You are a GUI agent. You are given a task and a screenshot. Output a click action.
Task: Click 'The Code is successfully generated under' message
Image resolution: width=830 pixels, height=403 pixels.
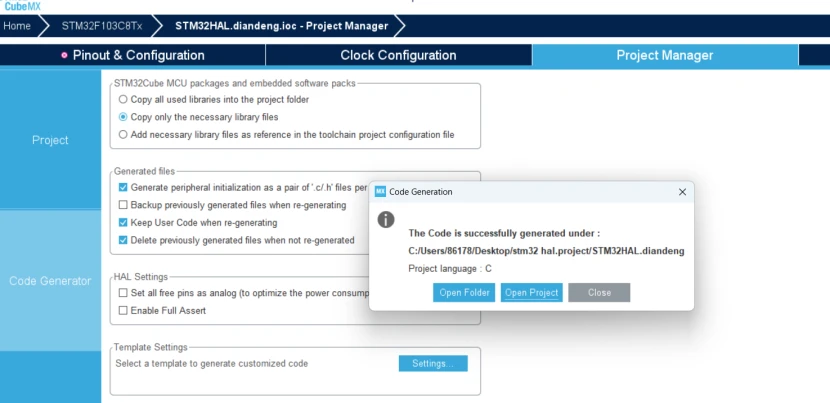pyautogui.click(x=504, y=233)
